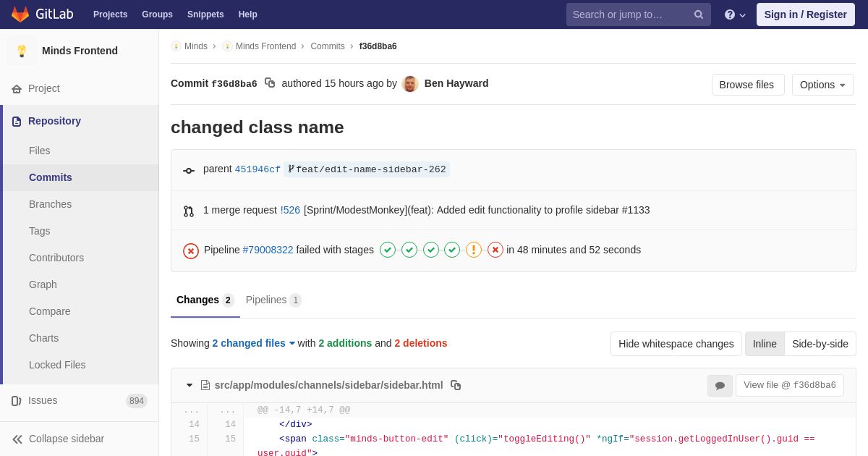Open the Help question mark menu
Viewport: 868px width, 456px height.
[x=735, y=14]
